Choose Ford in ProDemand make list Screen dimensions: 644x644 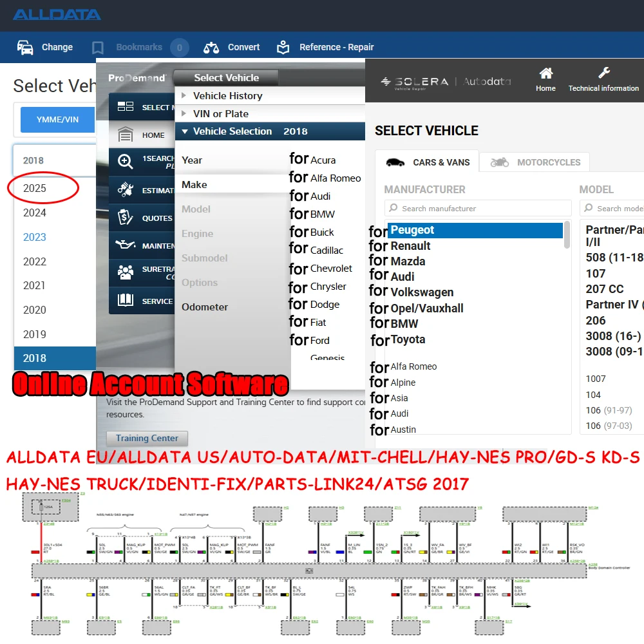320,341
